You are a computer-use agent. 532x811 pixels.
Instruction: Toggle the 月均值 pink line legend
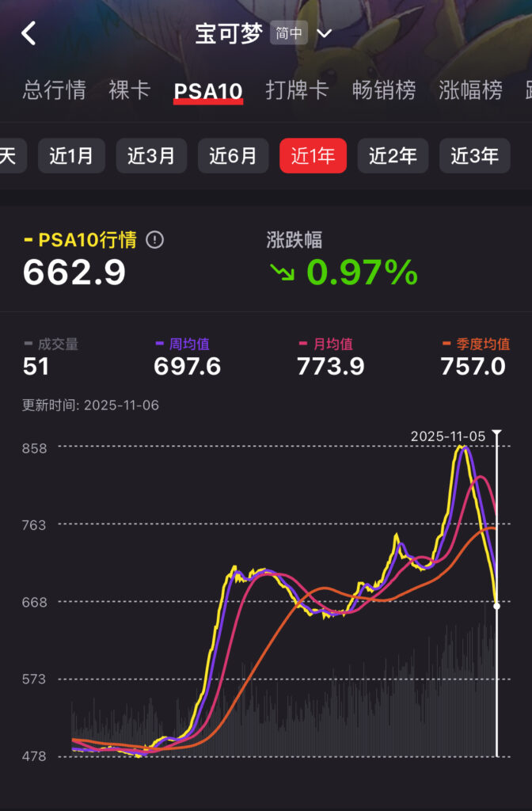pyautogui.click(x=325, y=344)
